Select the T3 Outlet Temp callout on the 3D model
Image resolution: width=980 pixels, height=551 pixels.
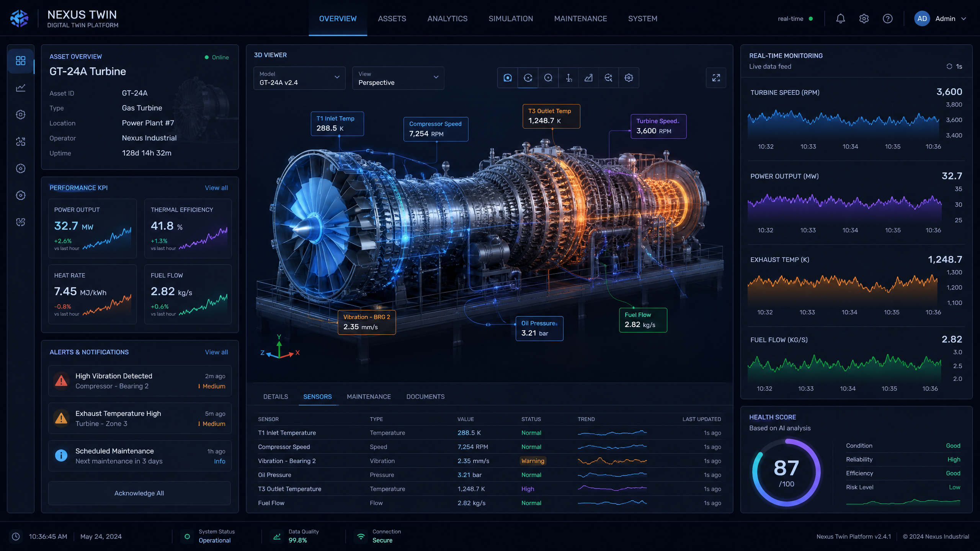(551, 116)
